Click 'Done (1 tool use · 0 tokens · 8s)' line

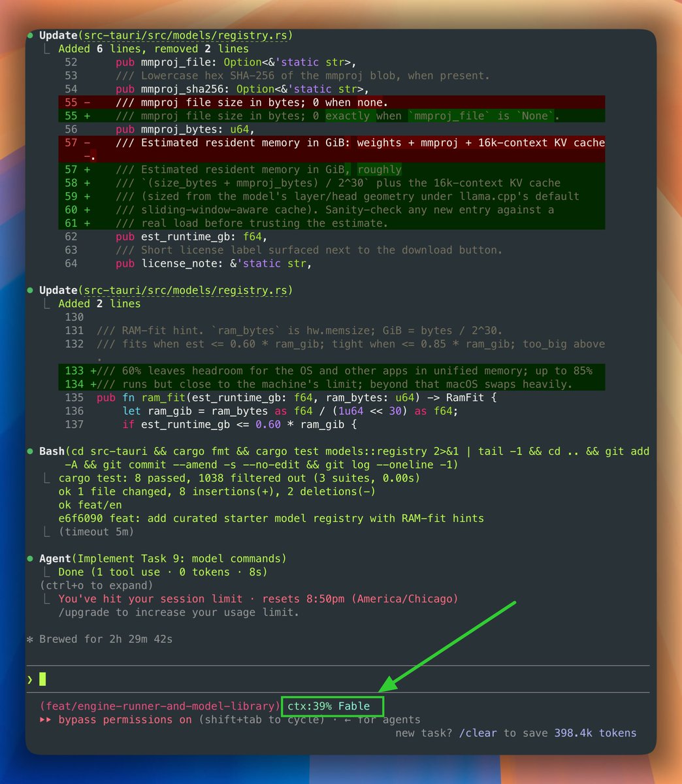[x=163, y=572]
